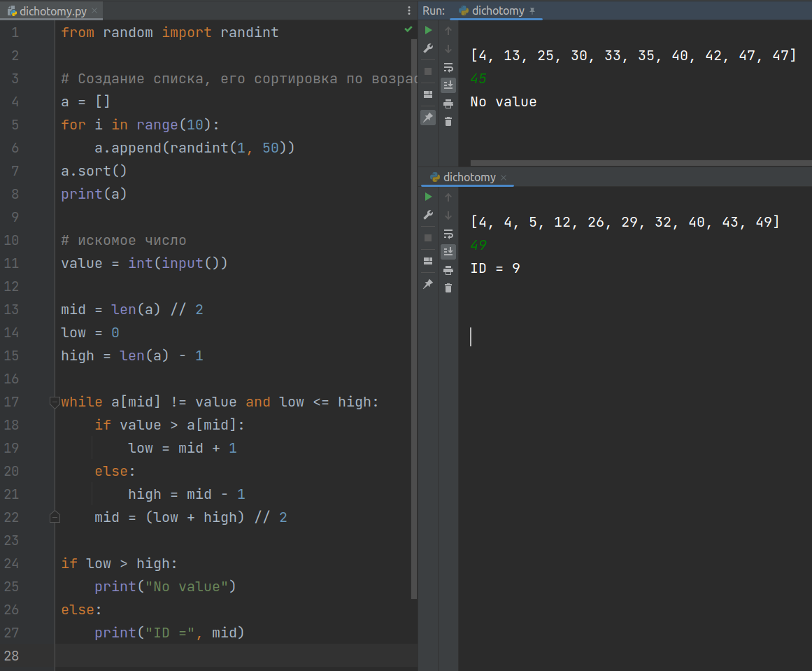Screen dimensions: 812x671
Task: Open run configuration wrench in 'No value' panel
Action: [428, 49]
